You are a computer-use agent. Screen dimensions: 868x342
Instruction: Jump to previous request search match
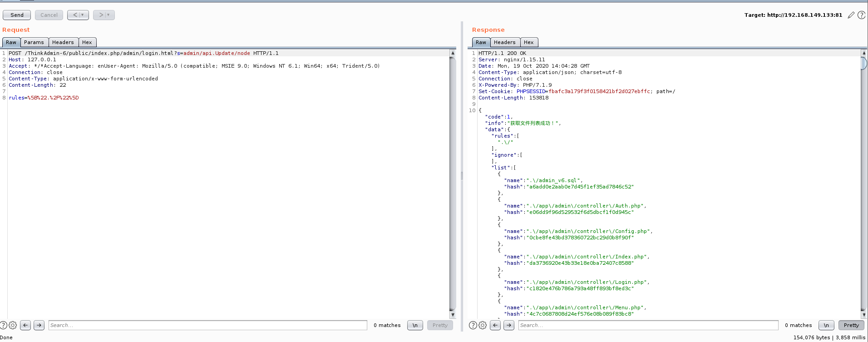tap(26, 325)
